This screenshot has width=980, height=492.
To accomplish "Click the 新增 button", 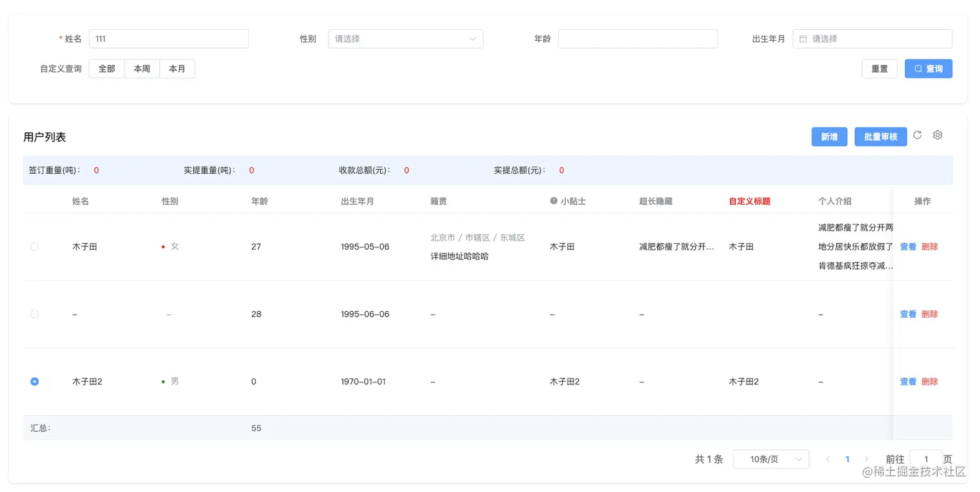I will [829, 137].
